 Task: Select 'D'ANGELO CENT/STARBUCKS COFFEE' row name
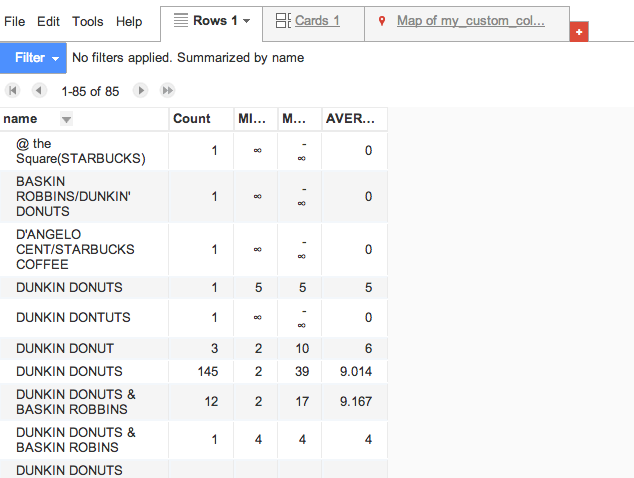[x=75, y=250]
